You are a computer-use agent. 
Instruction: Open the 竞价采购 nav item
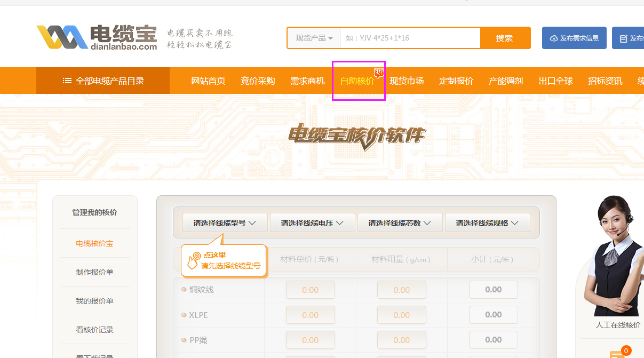[258, 81]
